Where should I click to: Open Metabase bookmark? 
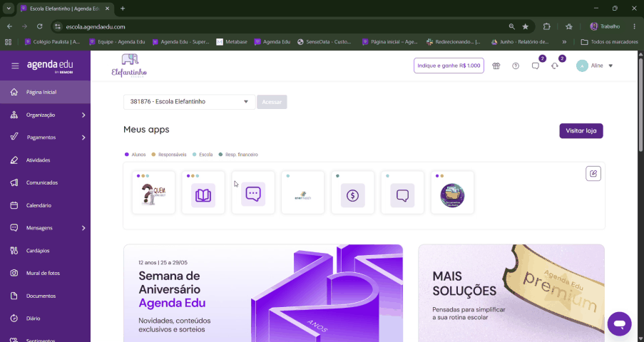tap(232, 42)
